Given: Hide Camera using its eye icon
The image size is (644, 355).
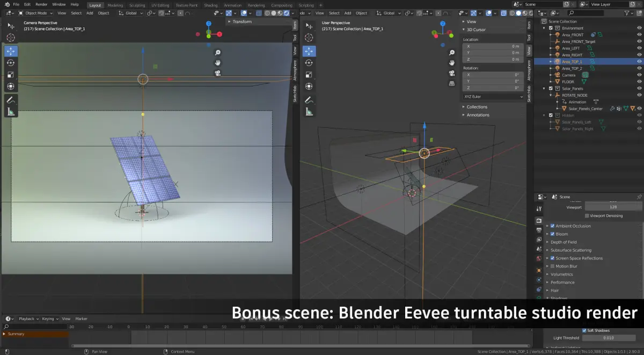Looking at the screenshot, I should [639, 75].
